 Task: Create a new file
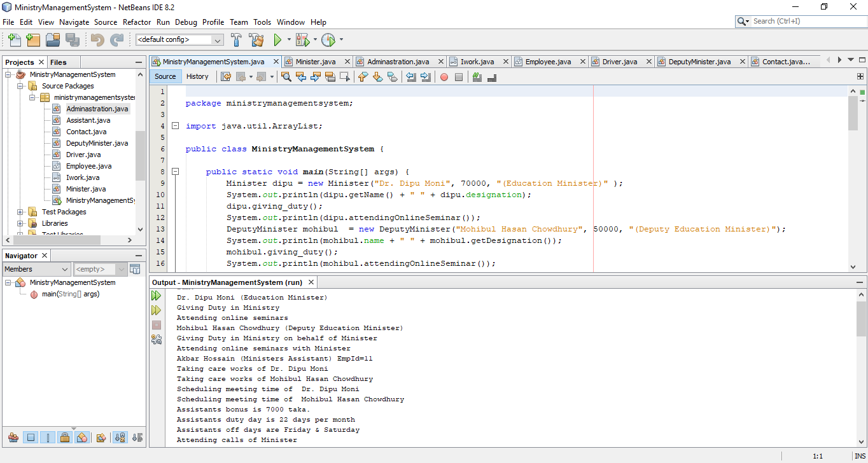14,39
